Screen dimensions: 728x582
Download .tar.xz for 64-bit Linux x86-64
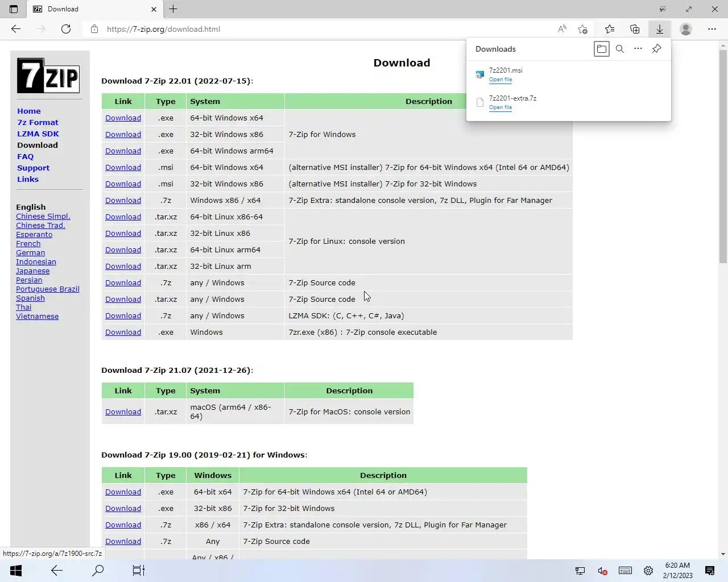click(x=123, y=217)
